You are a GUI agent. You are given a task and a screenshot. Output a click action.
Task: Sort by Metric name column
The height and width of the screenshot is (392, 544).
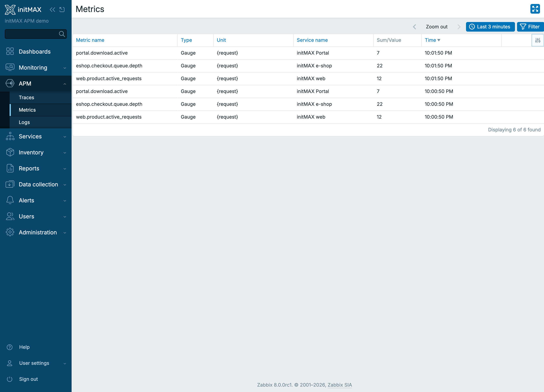click(90, 40)
